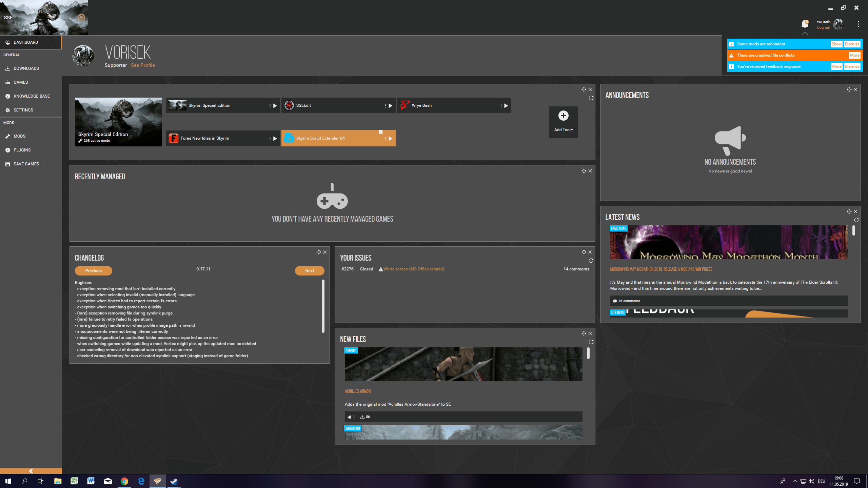Toggle primary bookmark on Skyrim Script Extender
Viewport: 868px width, 488px height.
(x=380, y=132)
